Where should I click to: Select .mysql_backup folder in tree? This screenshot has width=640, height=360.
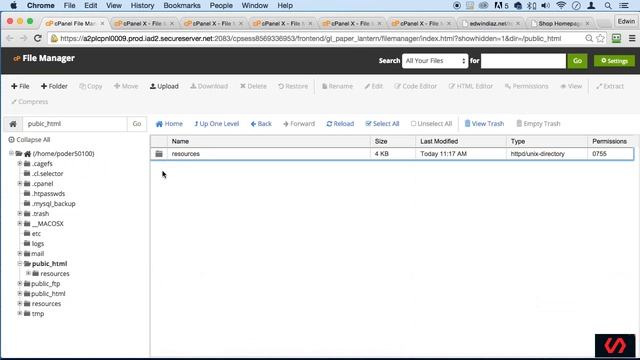click(x=53, y=204)
